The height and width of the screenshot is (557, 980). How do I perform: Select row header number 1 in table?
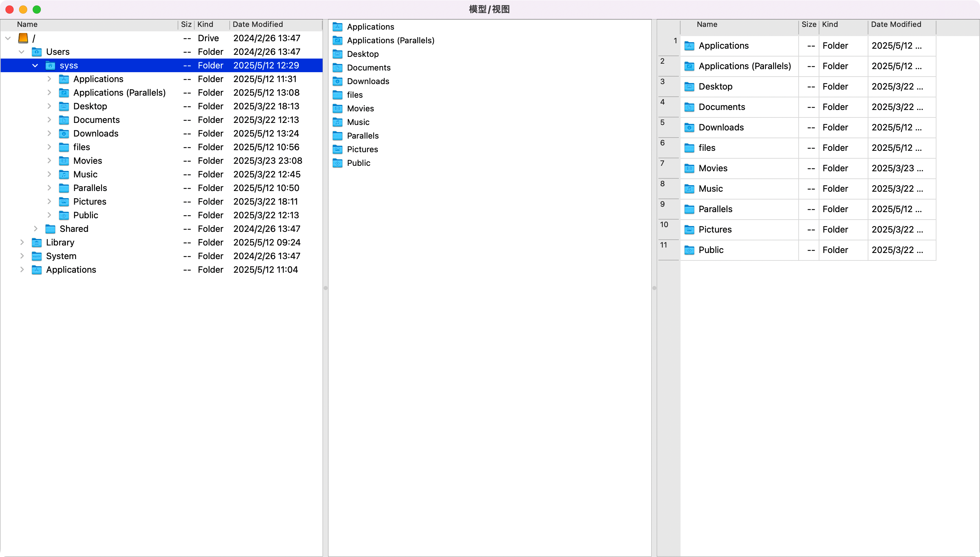click(x=669, y=46)
